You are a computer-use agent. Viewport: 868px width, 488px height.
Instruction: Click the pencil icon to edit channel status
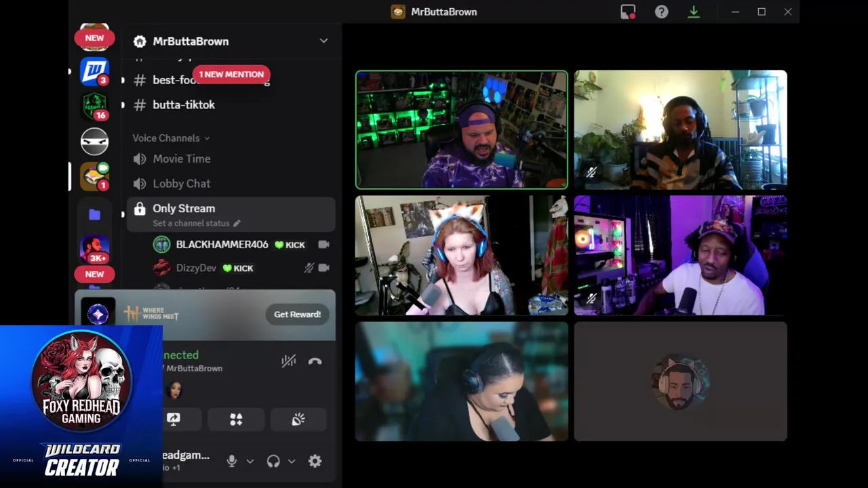coord(237,223)
